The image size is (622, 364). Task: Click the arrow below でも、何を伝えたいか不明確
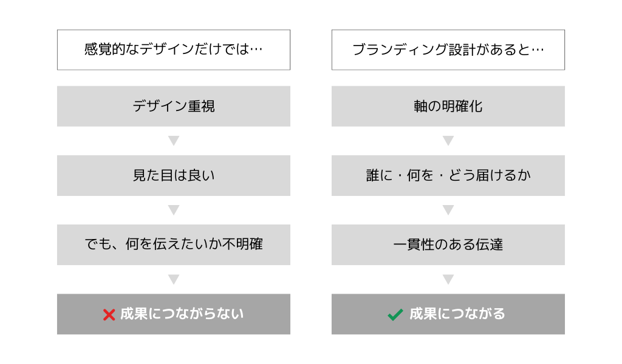(174, 280)
